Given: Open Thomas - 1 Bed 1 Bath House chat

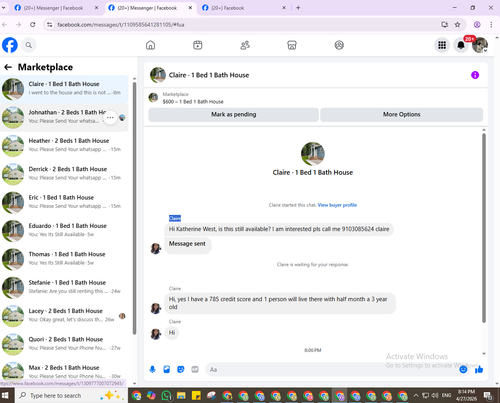Looking at the screenshot, I should coord(64,259).
